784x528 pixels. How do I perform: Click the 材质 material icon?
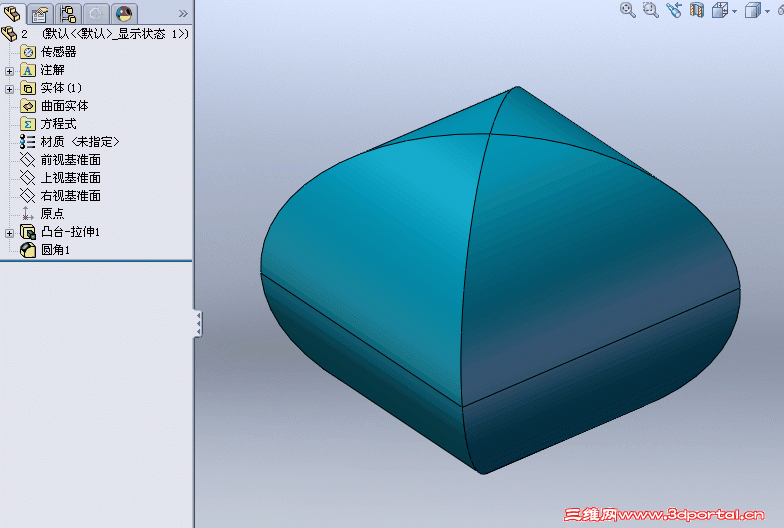[28, 142]
